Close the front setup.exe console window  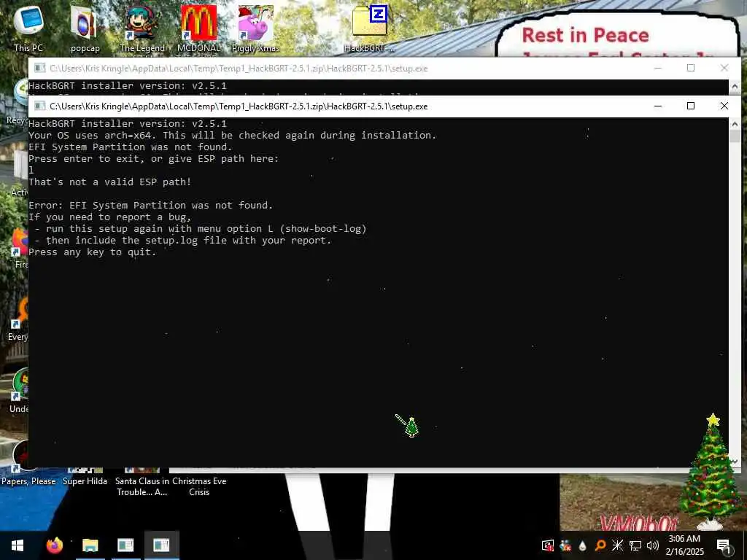[x=724, y=106]
